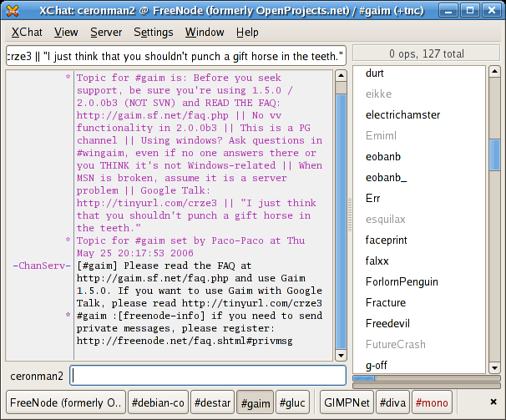Select user ForlornPenguin in the list

coord(402,282)
